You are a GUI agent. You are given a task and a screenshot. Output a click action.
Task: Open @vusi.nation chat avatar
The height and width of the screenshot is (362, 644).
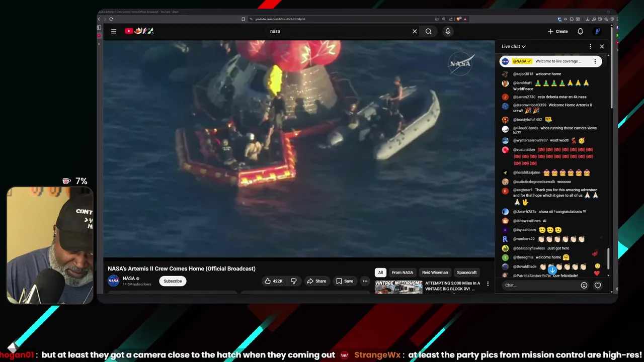point(505,150)
